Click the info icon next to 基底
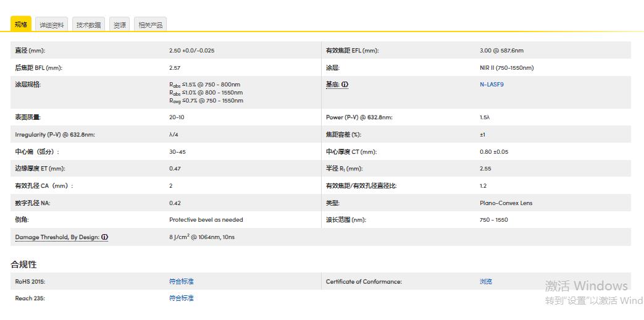The height and width of the screenshot is (320, 644). pyautogui.click(x=345, y=85)
